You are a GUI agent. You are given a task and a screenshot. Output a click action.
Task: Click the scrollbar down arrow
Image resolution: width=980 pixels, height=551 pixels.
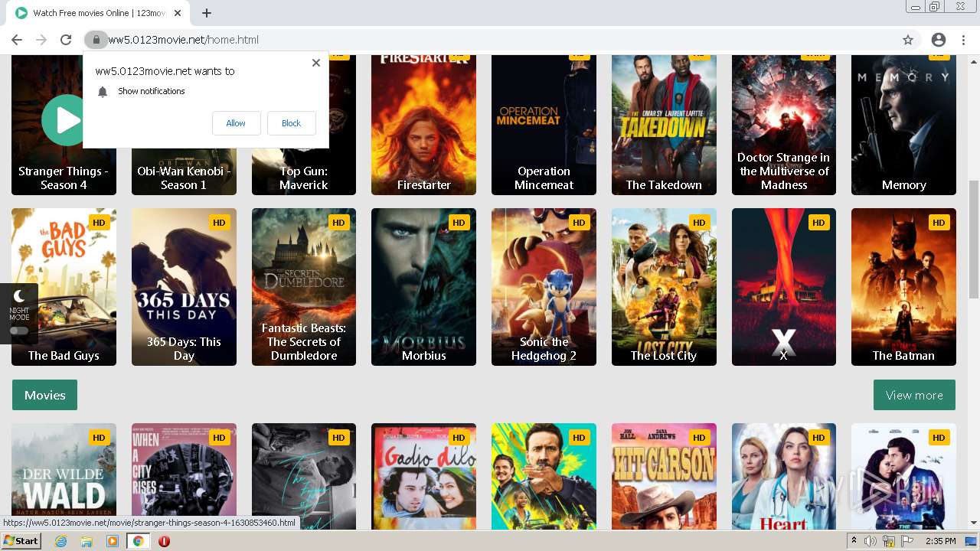point(974,523)
